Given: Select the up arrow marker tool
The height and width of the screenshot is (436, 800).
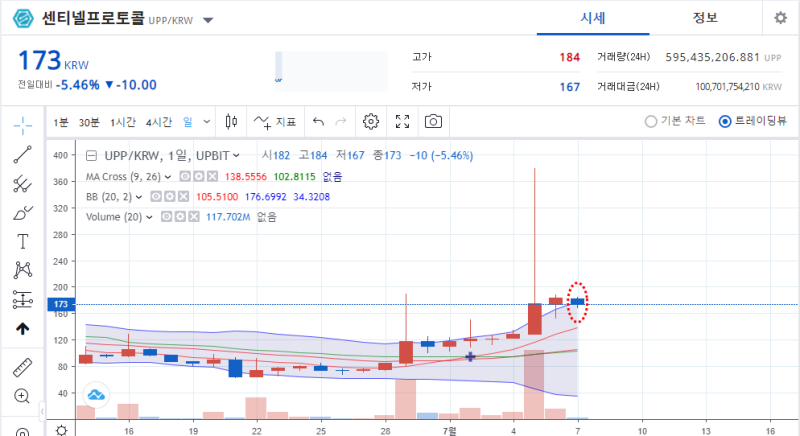Looking at the screenshot, I should pyautogui.click(x=22, y=329).
